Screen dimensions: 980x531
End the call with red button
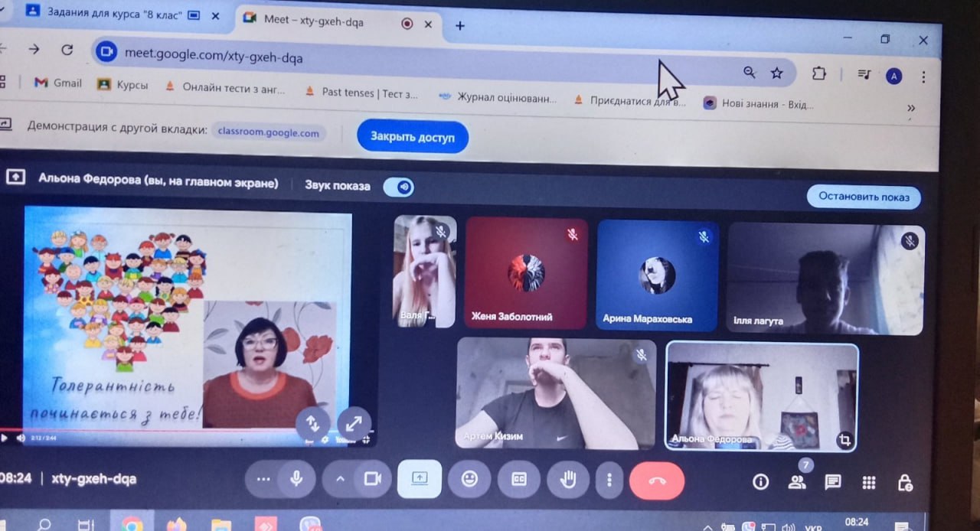[656, 481]
